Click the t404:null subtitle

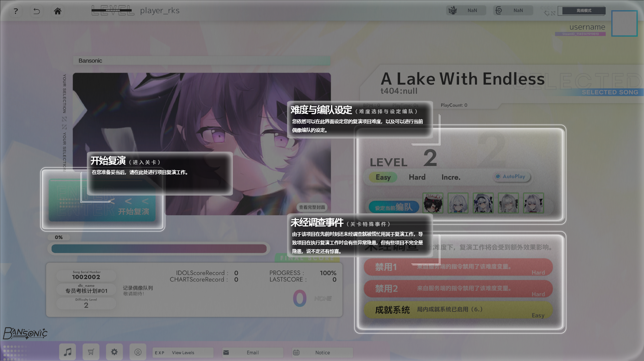click(399, 91)
